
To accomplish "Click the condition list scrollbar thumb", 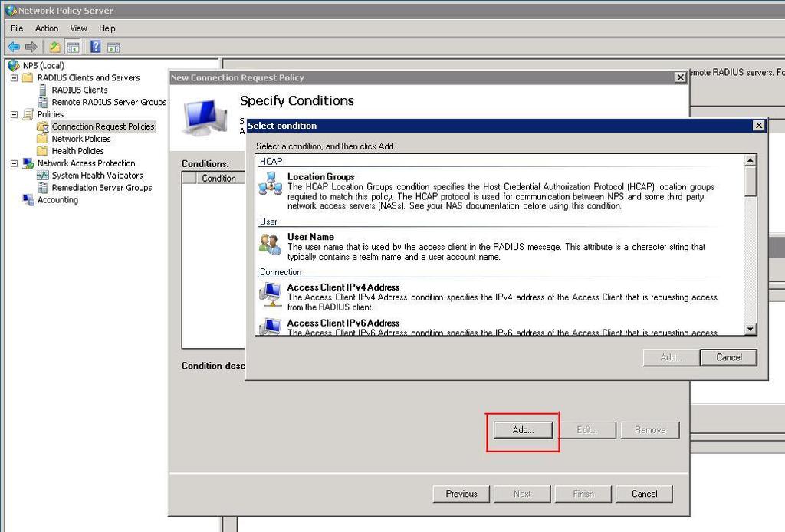I will [750, 181].
